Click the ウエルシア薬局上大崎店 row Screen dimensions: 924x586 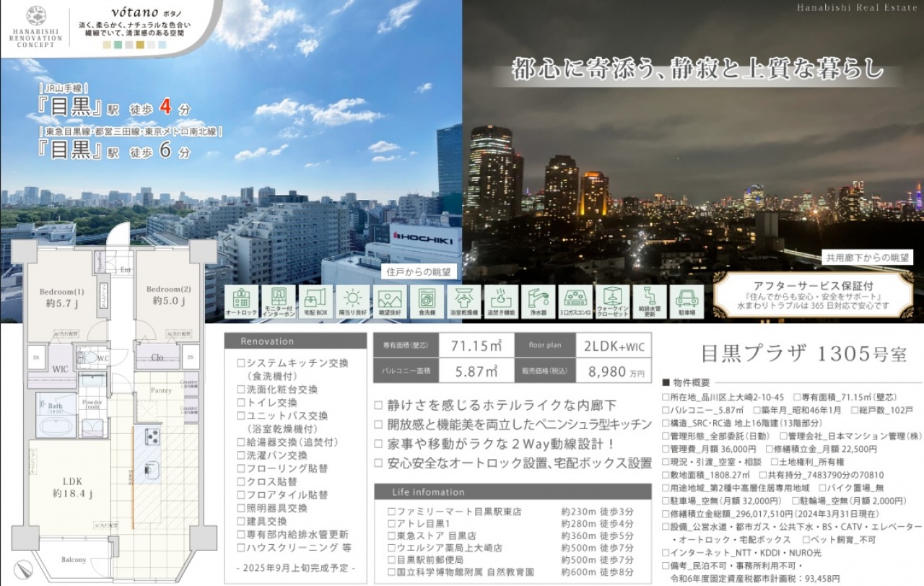click(x=510, y=548)
